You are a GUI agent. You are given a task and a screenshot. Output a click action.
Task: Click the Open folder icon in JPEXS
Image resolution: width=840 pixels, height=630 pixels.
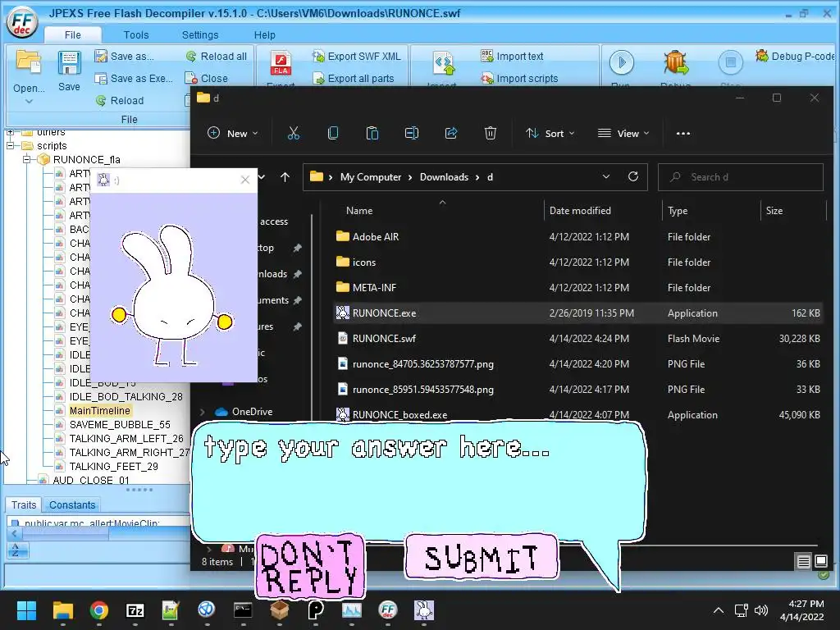28,62
